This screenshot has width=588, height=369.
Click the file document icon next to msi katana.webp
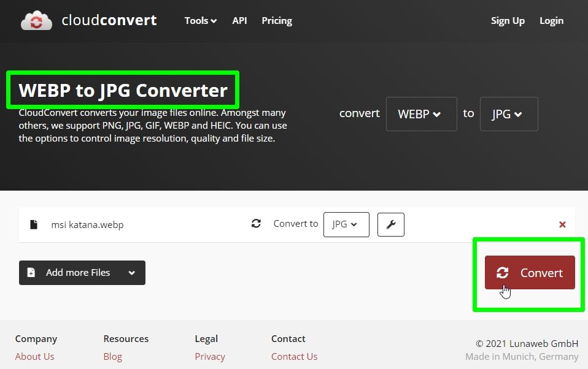[x=34, y=224]
